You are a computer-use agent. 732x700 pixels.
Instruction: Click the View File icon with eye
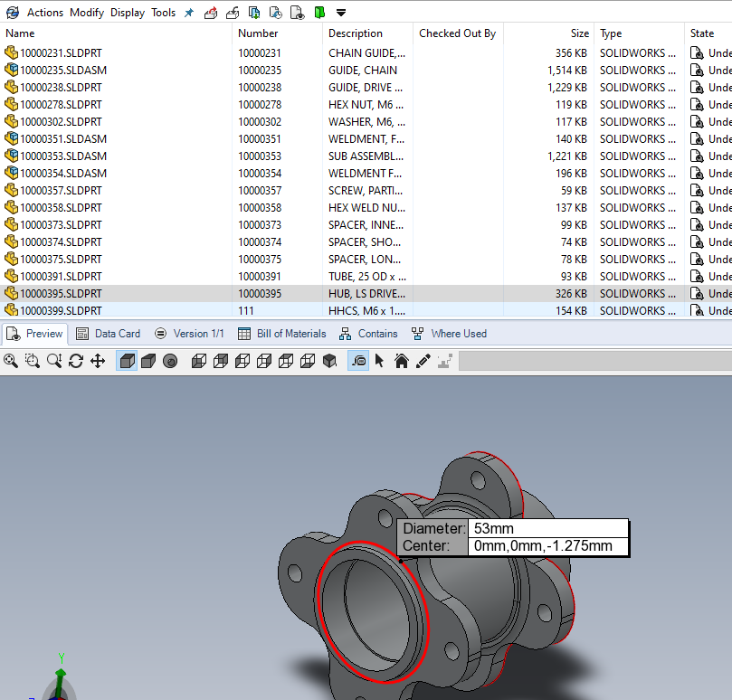pos(298,13)
